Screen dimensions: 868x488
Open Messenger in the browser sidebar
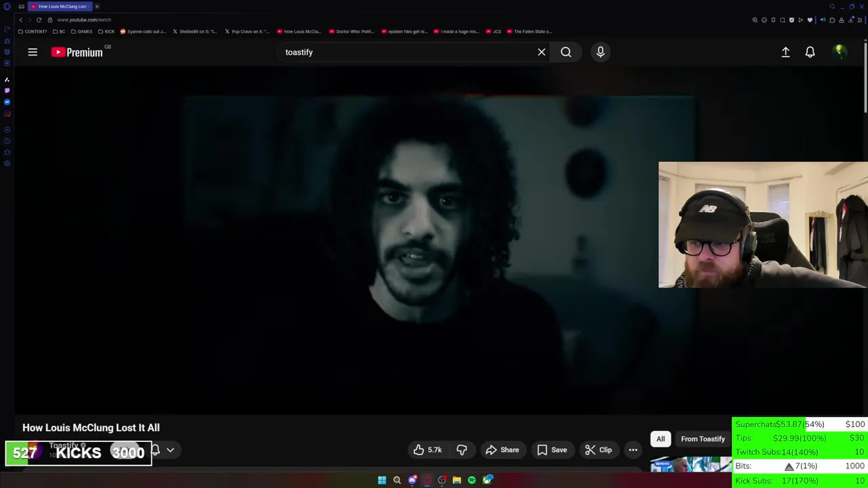point(7,102)
